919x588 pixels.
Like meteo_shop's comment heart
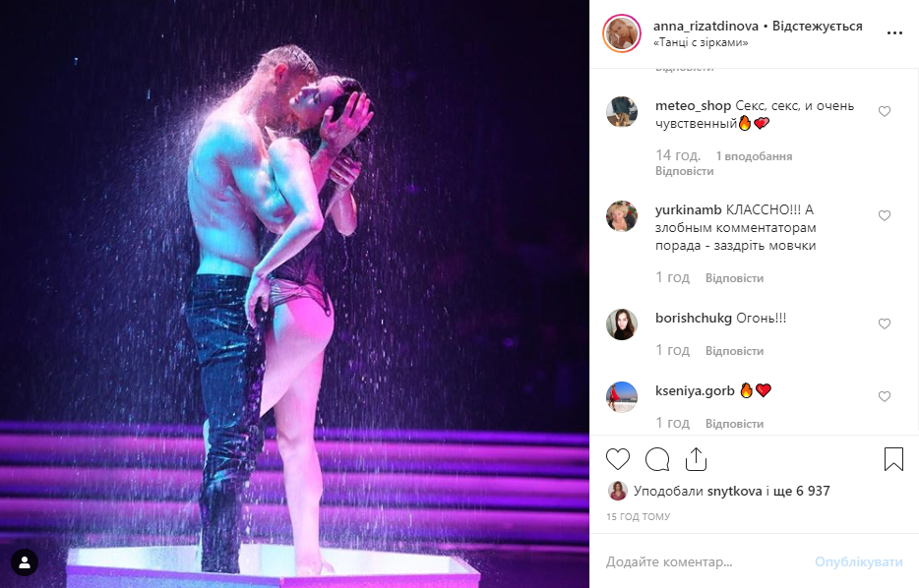[x=885, y=111]
